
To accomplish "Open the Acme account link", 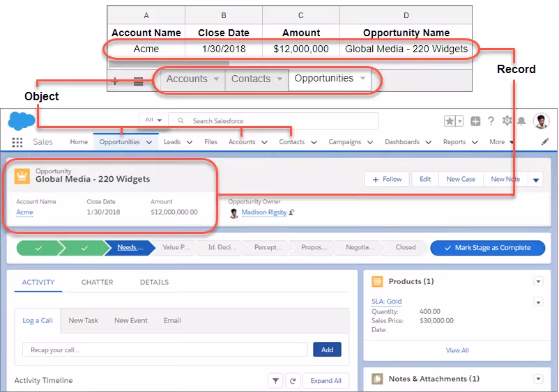I will pos(24,212).
